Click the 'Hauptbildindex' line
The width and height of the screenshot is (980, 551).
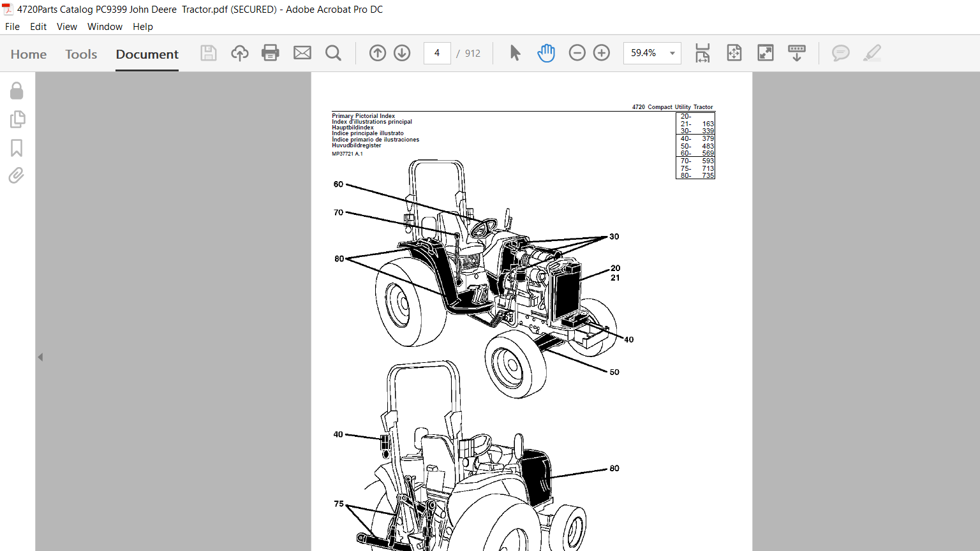(x=353, y=128)
